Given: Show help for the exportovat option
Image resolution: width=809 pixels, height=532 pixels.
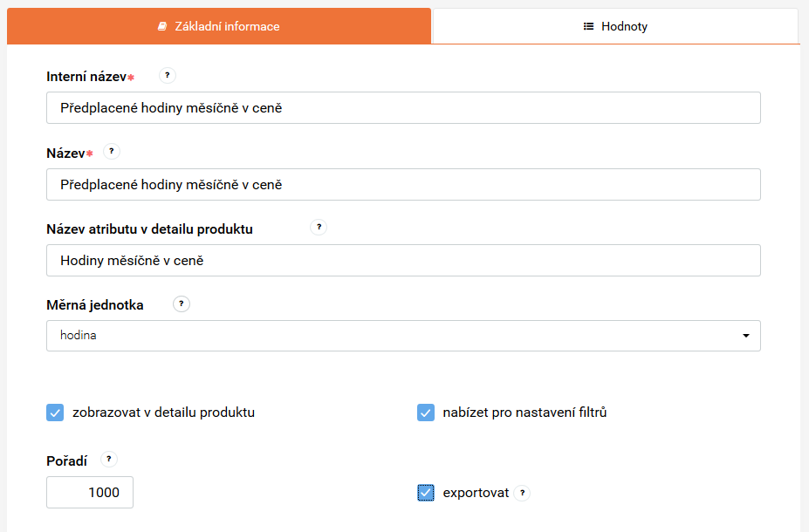Looking at the screenshot, I should pyautogui.click(x=522, y=494).
